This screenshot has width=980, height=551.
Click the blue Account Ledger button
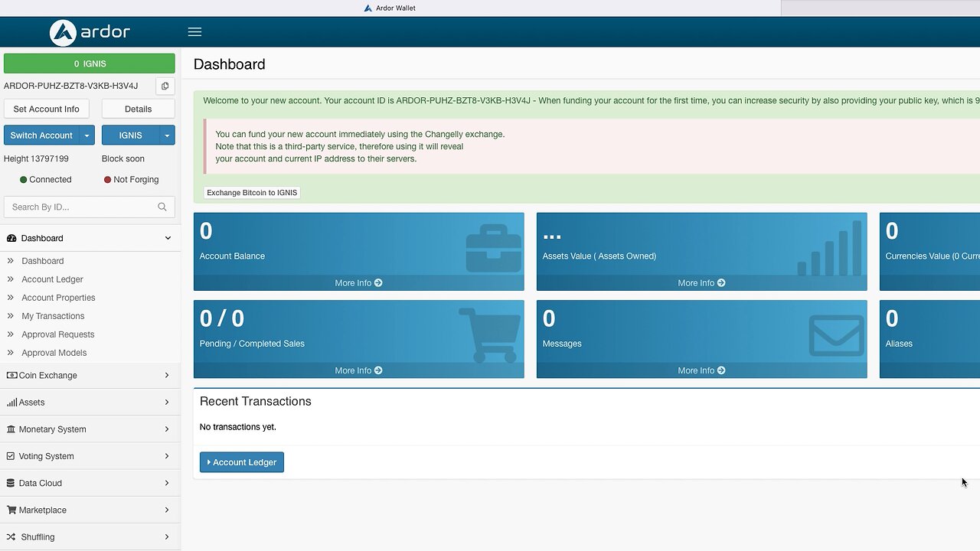tap(242, 462)
